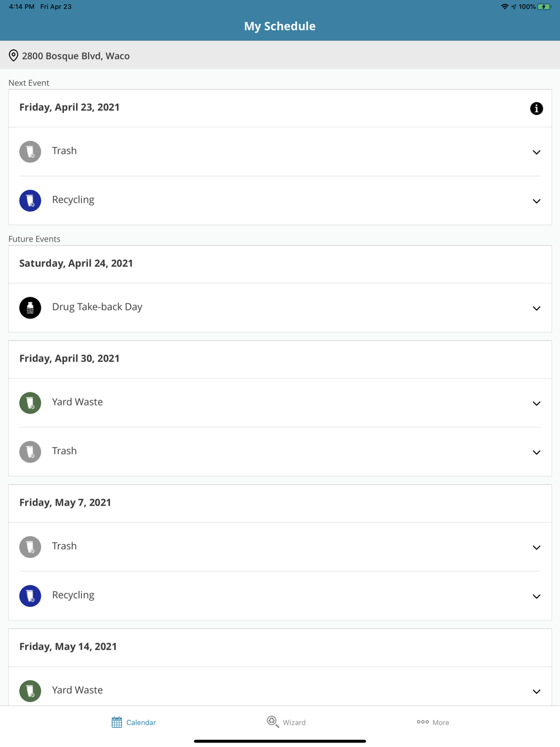Image resolution: width=560 pixels, height=747 pixels.
Task: Tap the gray Trash bin icon for April 23
Action: tap(30, 152)
